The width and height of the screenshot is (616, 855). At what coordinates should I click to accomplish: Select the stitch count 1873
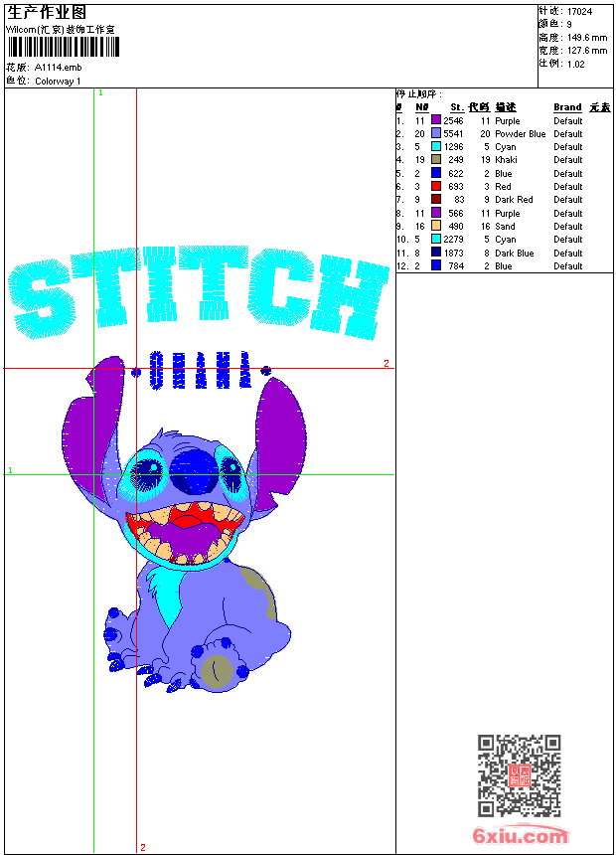point(453,254)
